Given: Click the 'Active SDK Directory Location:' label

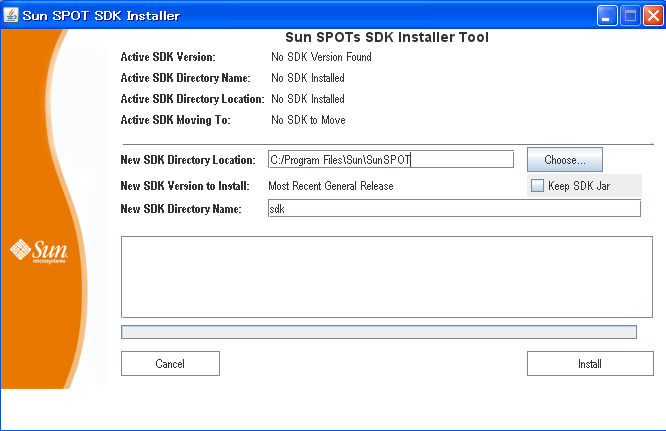Looking at the screenshot, I should 192,99.
